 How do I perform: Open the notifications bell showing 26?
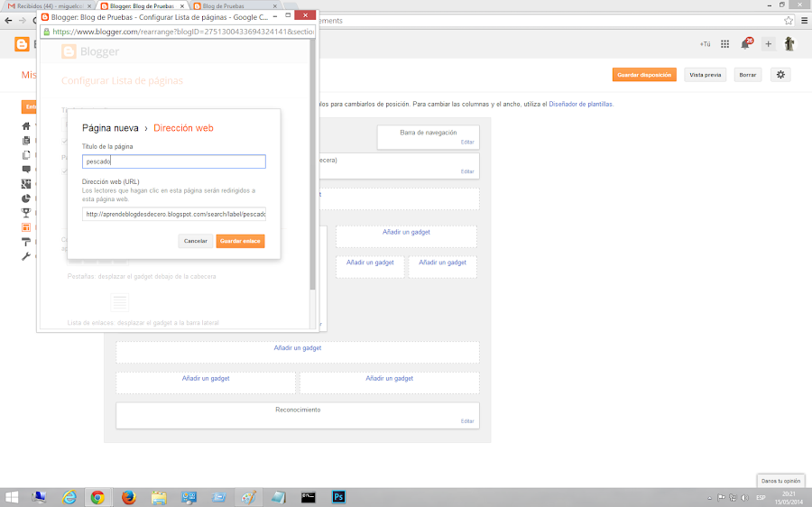point(746,43)
